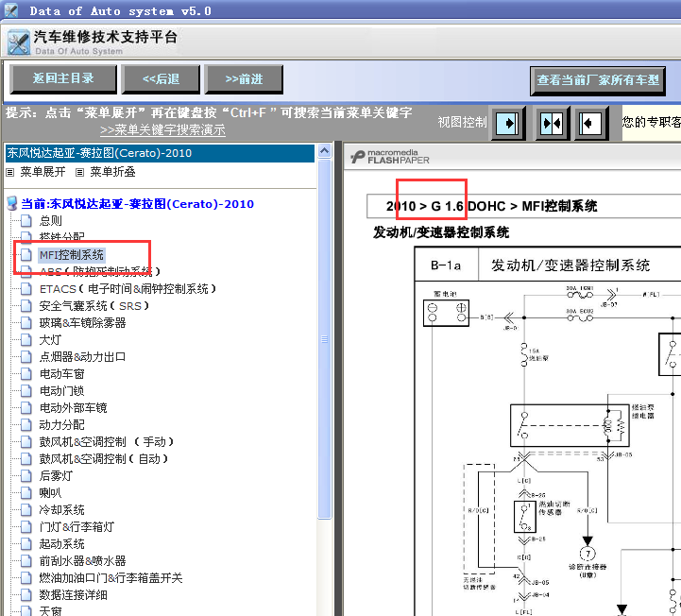Viewport: 681px width, 616px height.
Task: Open 燃油加油口门&行李箱盖开关 item
Action: click(111, 577)
